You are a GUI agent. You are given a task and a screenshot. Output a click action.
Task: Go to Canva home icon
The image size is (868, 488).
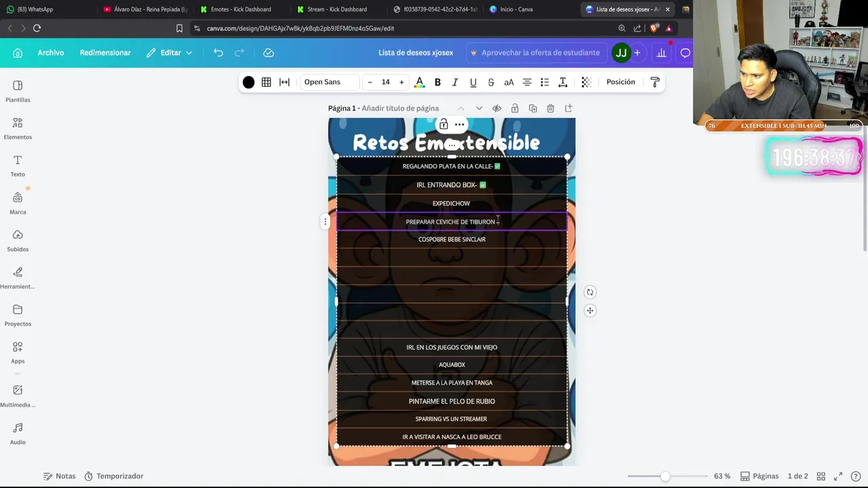[18, 53]
